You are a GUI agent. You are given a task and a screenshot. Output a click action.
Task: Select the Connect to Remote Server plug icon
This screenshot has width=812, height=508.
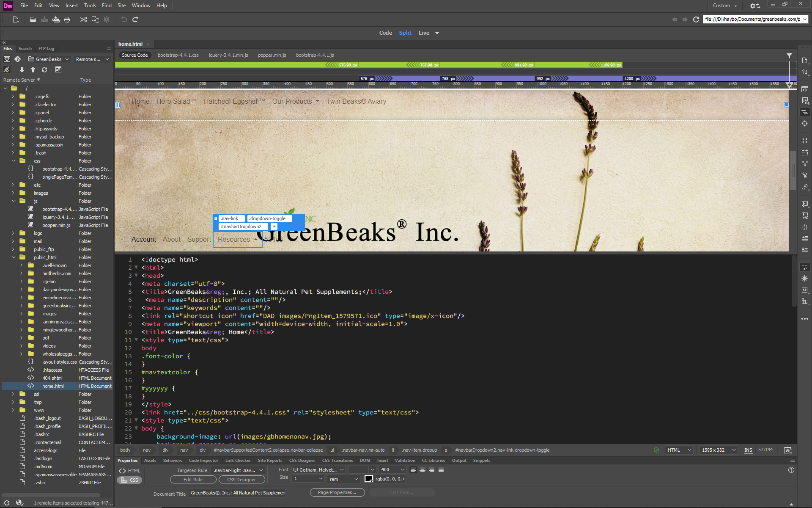click(x=7, y=69)
